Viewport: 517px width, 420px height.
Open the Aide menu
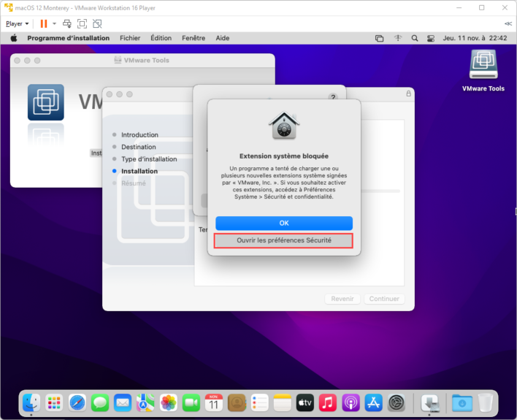click(223, 38)
